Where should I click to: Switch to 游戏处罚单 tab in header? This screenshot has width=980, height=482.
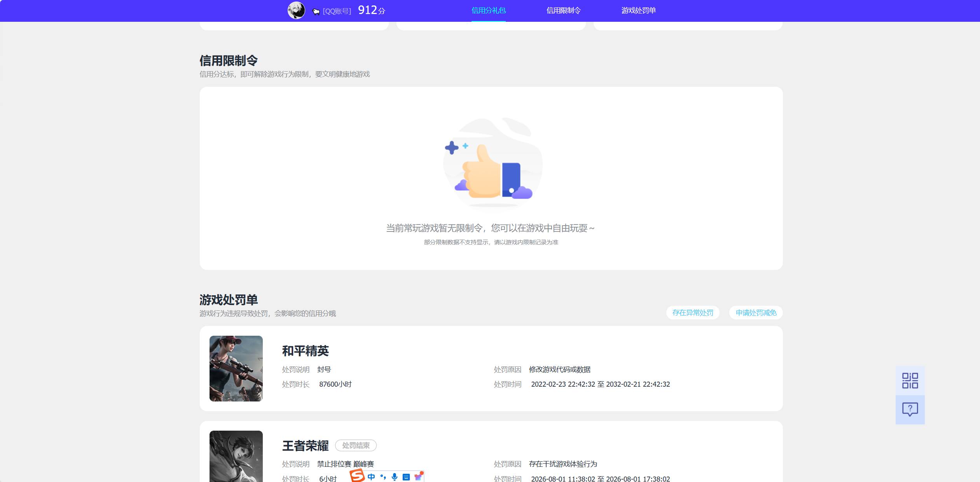639,11
